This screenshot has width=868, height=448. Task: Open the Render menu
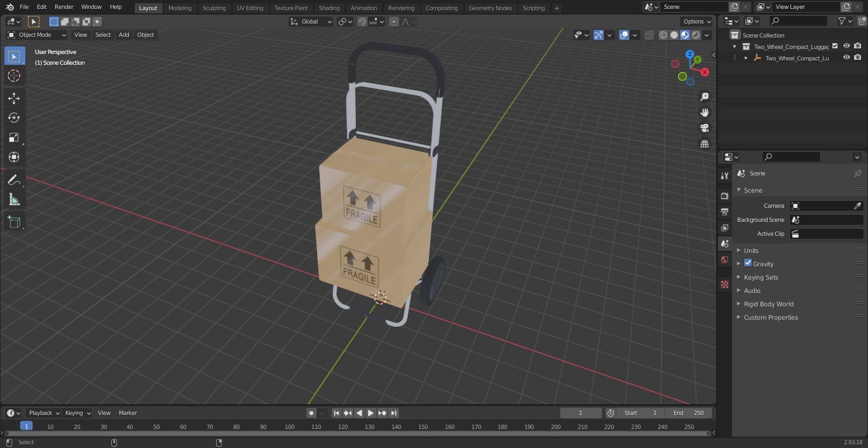coord(64,7)
